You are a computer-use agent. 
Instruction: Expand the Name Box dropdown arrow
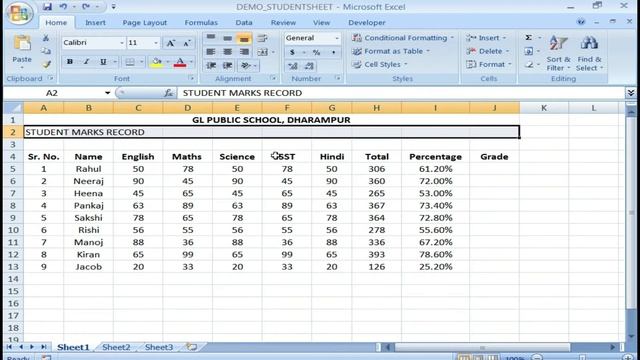(107, 93)
